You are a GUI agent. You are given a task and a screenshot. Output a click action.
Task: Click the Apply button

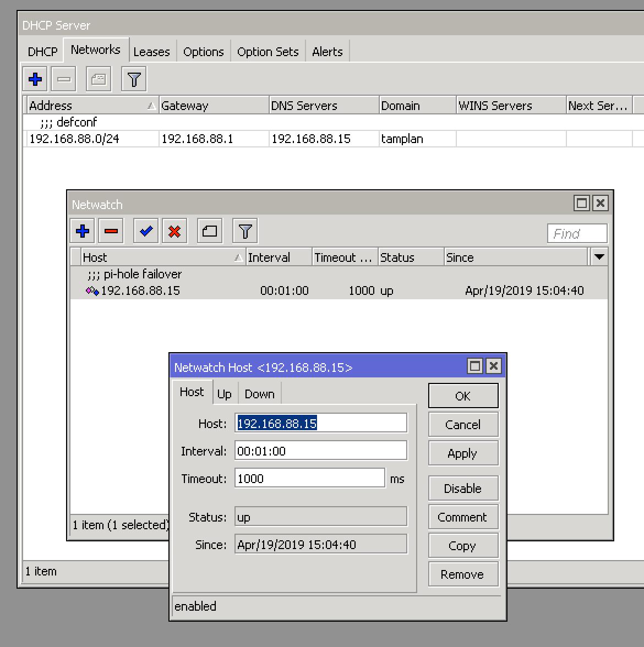point(463,453)
